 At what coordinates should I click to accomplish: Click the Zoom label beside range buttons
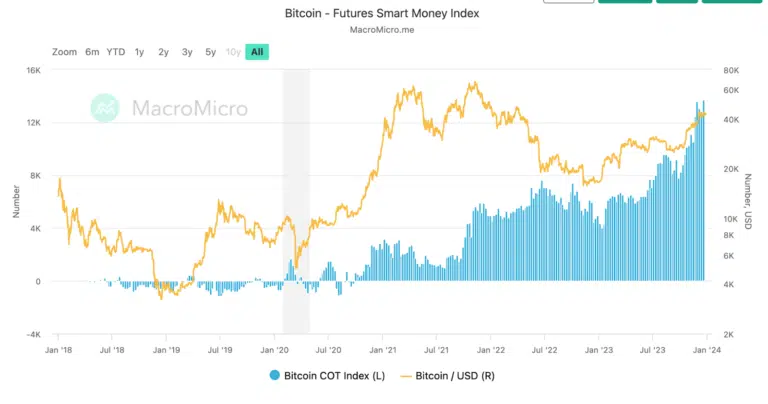coord(64,52)
